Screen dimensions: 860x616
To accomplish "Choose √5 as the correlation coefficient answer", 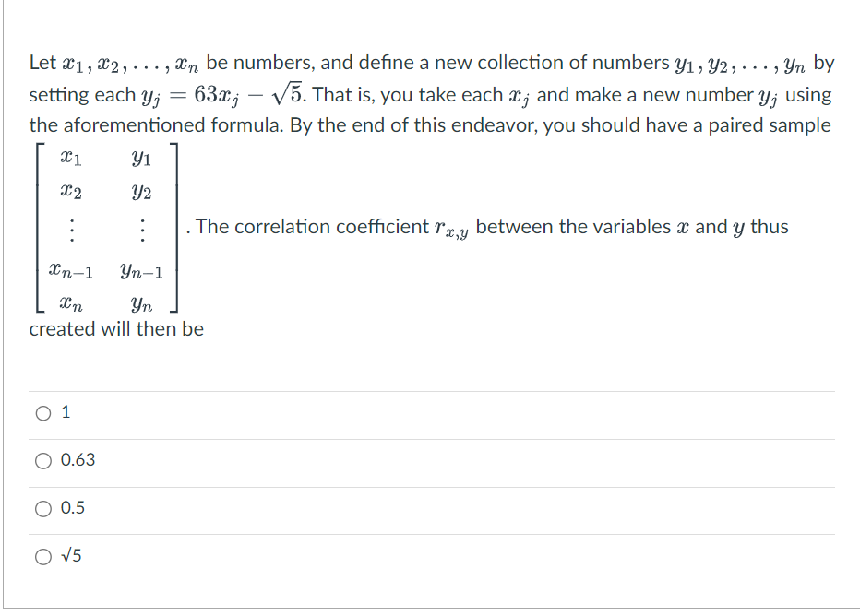I will pos(42,555).
